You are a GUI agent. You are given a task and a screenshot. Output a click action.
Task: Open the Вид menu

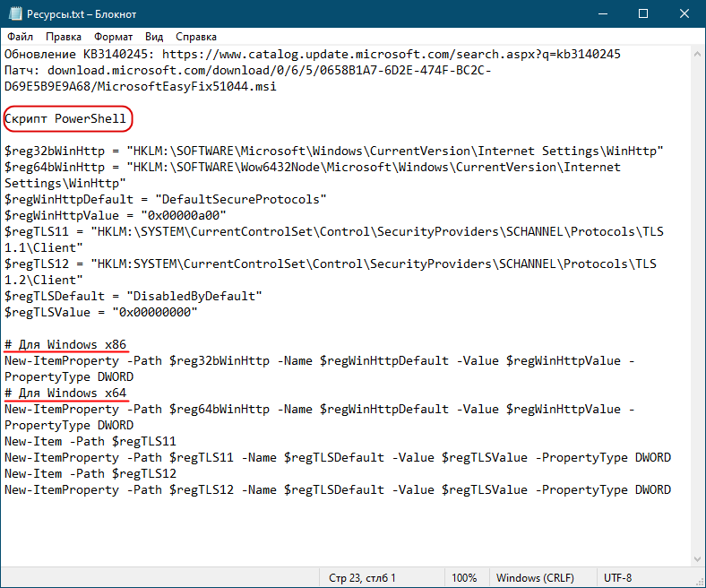[x=154, y=37]
